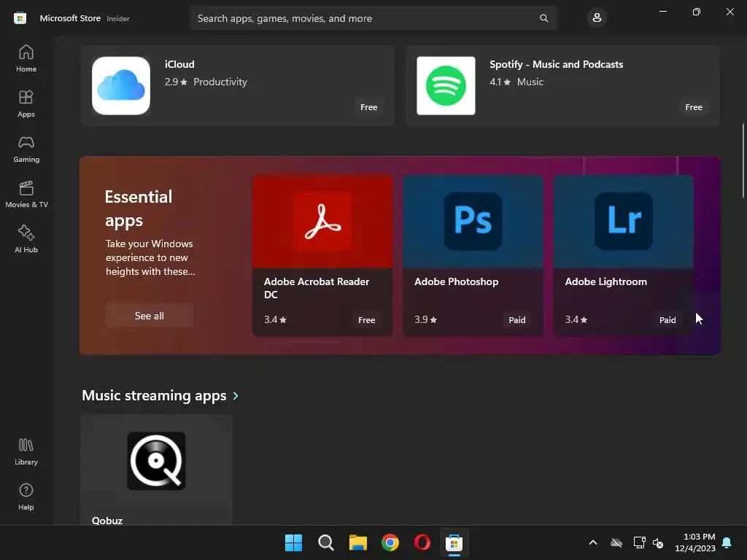Click the search magnifier icon
This screenshot has height=560, width=747.
(543, 18)
